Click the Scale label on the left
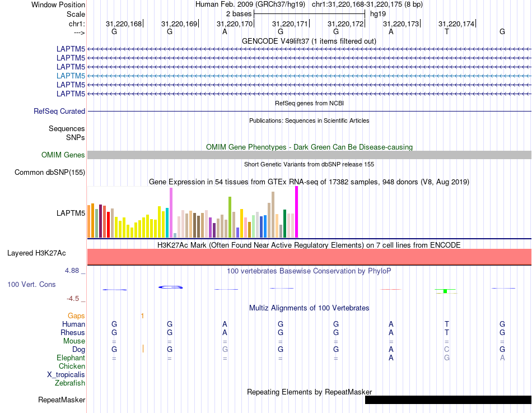This screenshot has height=413, width=532. (x=76, y=14)
